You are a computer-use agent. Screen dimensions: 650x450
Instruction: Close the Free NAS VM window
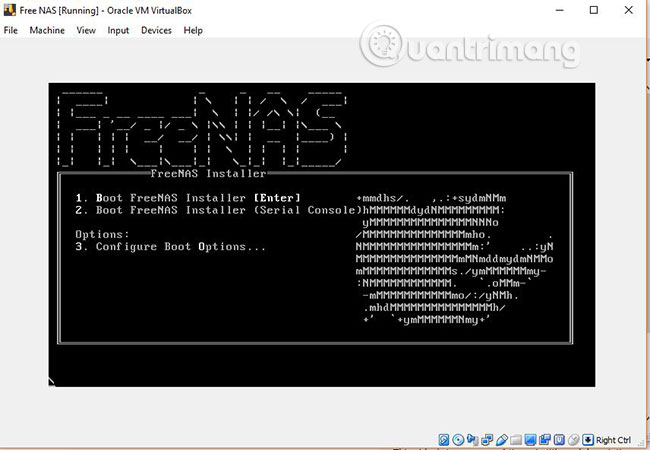pos(628,10)
